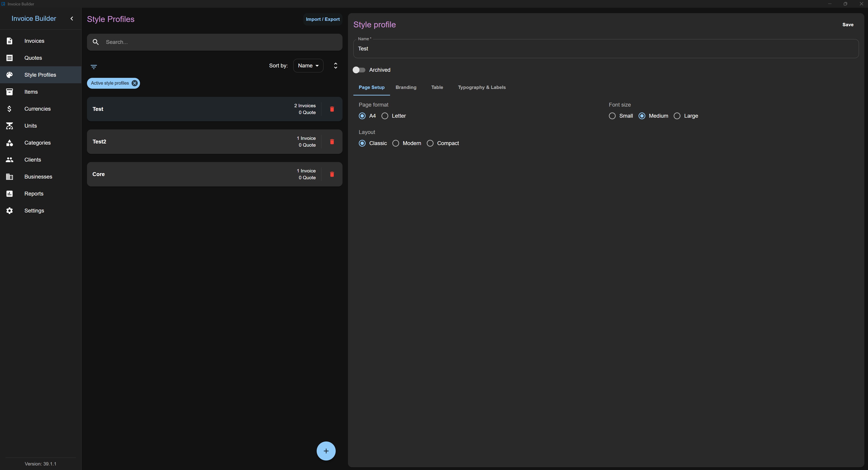
Task: Save the style profile
Action: click(x=848, y=25)
